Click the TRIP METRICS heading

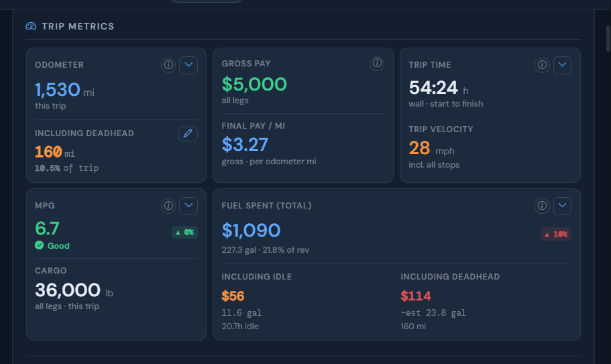coord(78,26)
